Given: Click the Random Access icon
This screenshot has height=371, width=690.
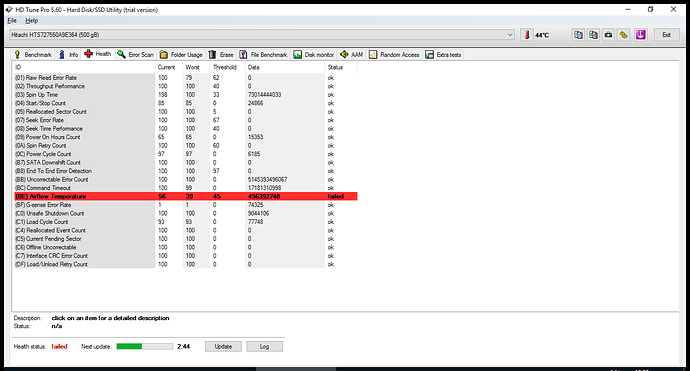Looking at the screenshot, I should click(x=373, y=55).
